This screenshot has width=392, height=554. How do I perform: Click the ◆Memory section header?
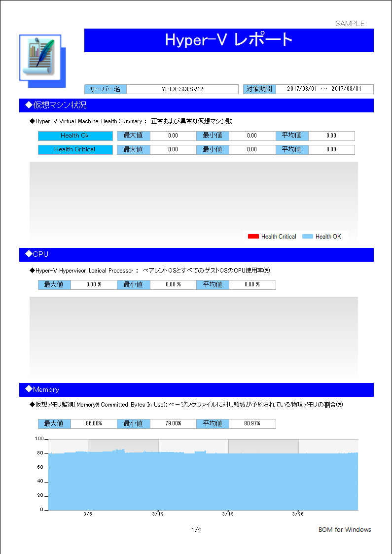click(196, 390)
